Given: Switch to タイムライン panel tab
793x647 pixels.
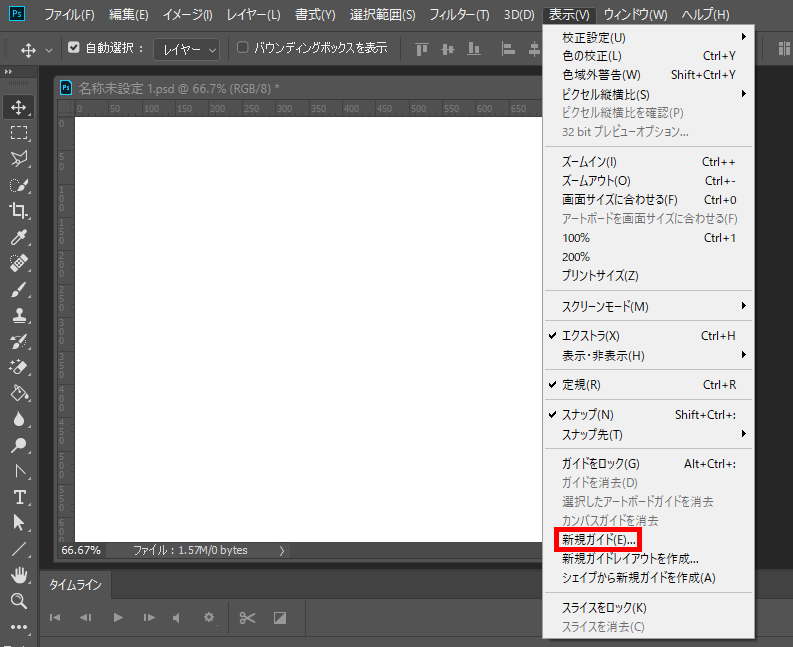Looking at the screenshot, I should coord(75,585).
